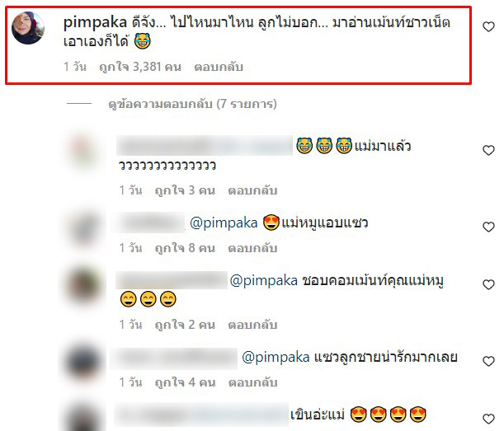View 'ถูกใจ 4 คน' likes list

[x=185, y=382]
